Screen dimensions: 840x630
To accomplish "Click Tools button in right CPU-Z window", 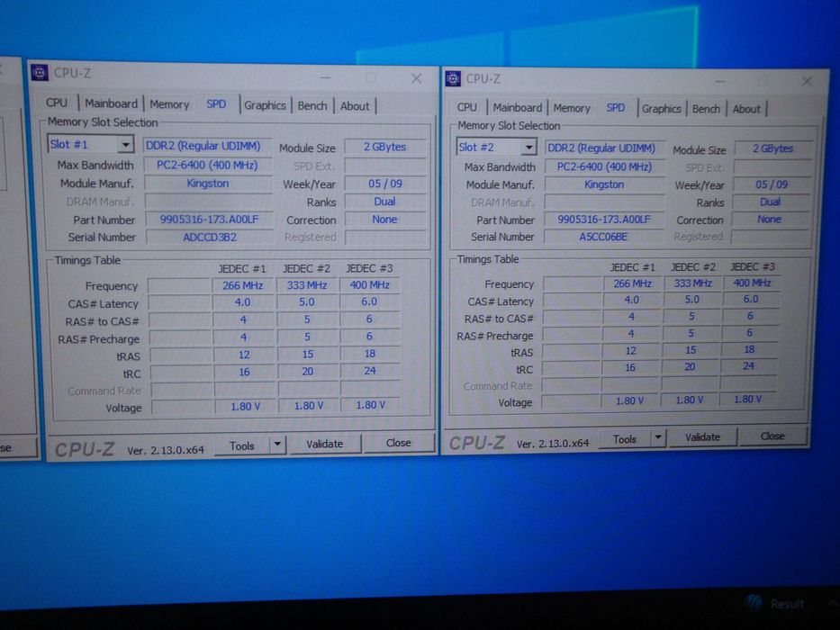I will pos(625,439).
